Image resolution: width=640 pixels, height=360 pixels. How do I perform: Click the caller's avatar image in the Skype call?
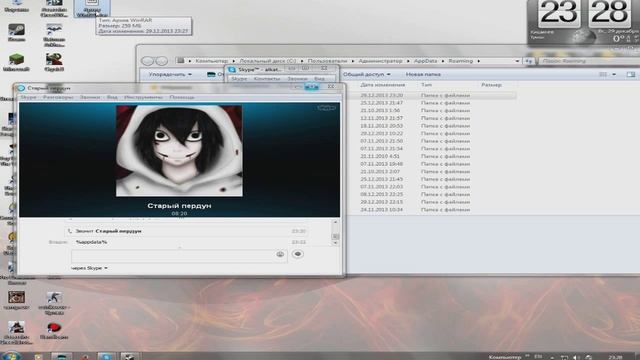pos(179,151)
